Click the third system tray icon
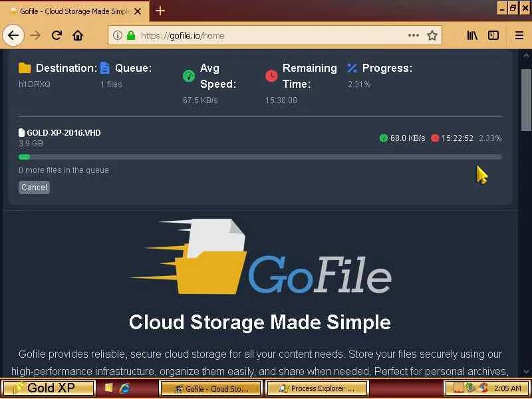532x399 pixels. (x=483, y=388)
